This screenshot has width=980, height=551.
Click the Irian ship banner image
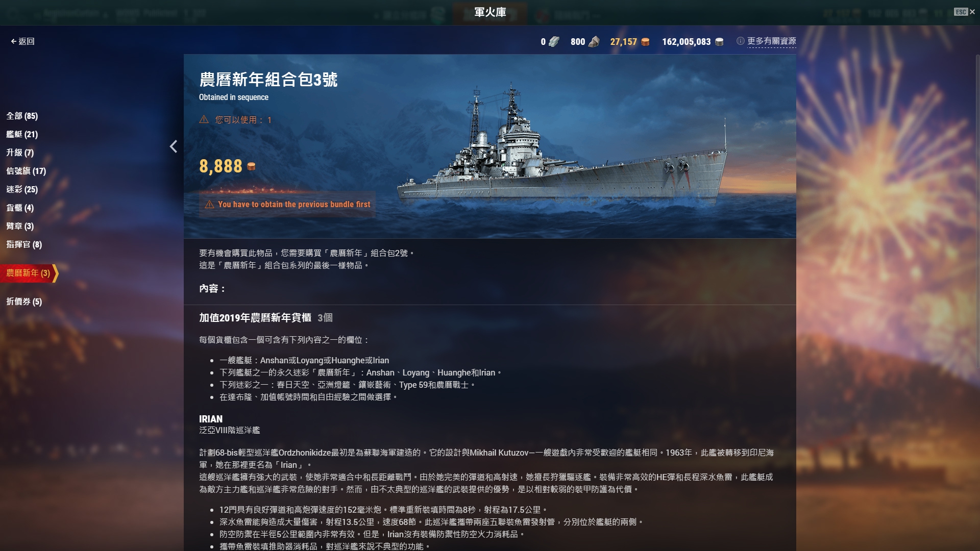pyautogui.click(x=561, y=146)
